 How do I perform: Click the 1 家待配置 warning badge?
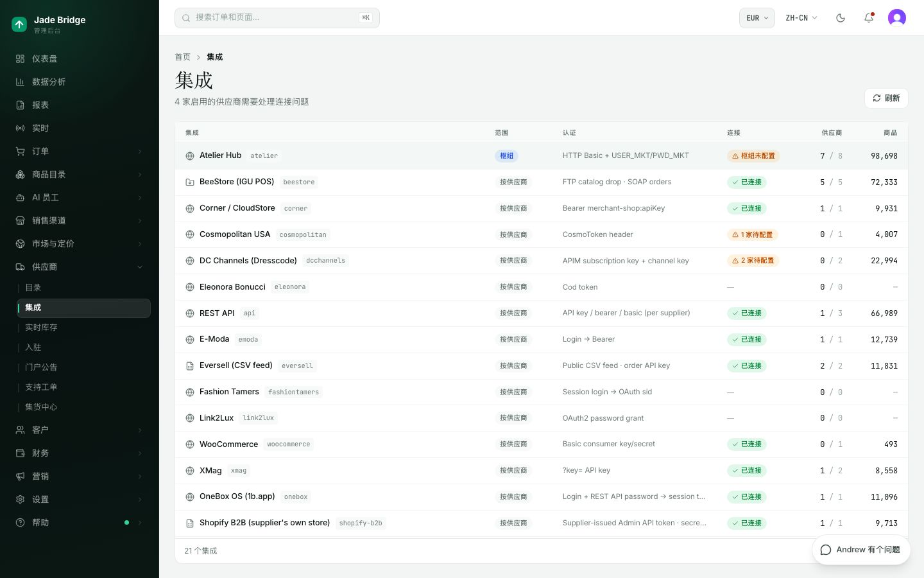753,234
